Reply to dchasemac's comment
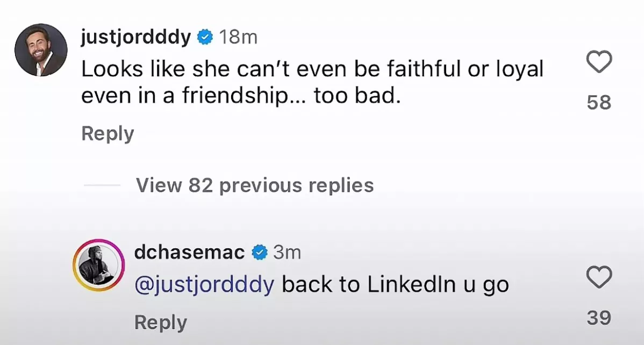This screenshot has height=345, width=644. [x=160, y=322]
